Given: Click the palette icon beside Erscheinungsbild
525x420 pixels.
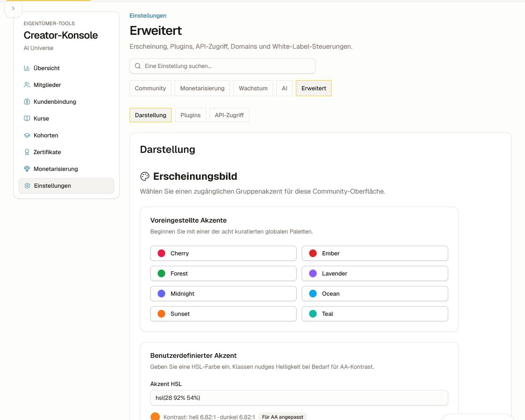Looking at the screenshot, I should (145, 176).
